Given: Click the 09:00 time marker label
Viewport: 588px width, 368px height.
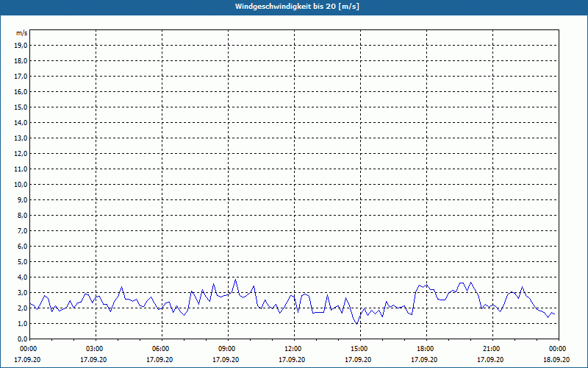Looking at the screenshot, I should [227, 348].
